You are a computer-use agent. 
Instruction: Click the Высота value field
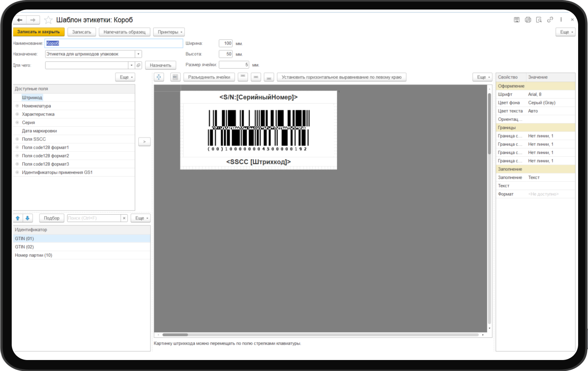(226, 54)
